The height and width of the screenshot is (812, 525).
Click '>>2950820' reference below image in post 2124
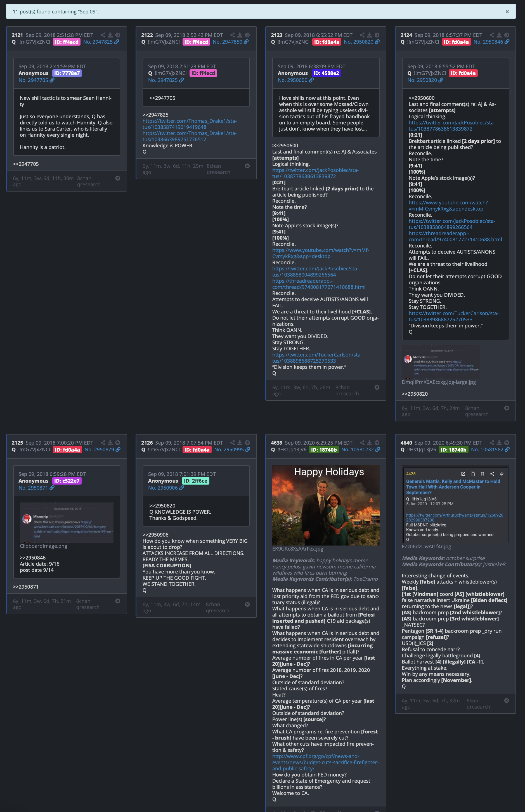coord(415,394)
